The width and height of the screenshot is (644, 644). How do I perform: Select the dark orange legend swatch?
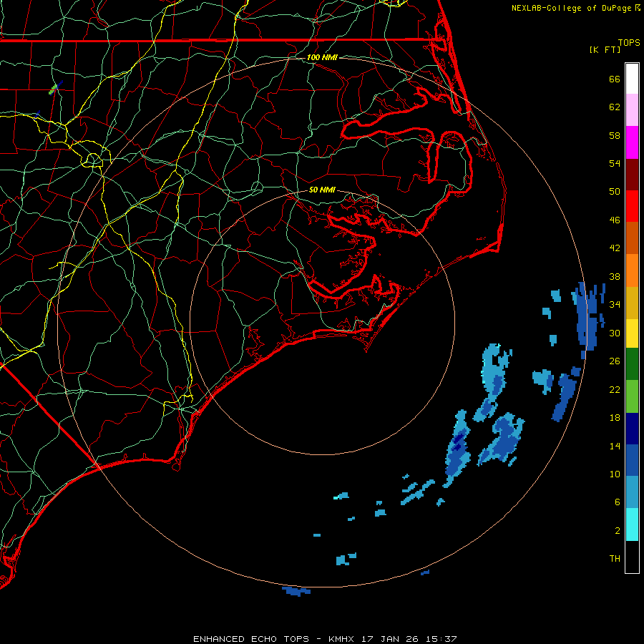coord(632,238)
